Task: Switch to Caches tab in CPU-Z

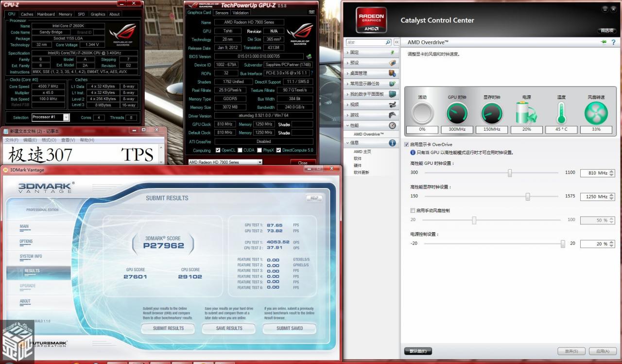Action: (27, 14)
